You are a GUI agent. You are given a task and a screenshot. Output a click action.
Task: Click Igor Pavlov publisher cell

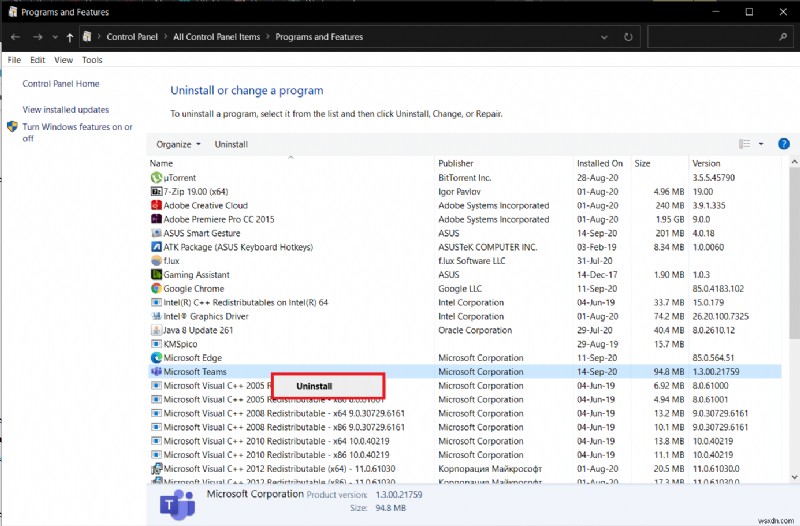click(x=459, y=191)
